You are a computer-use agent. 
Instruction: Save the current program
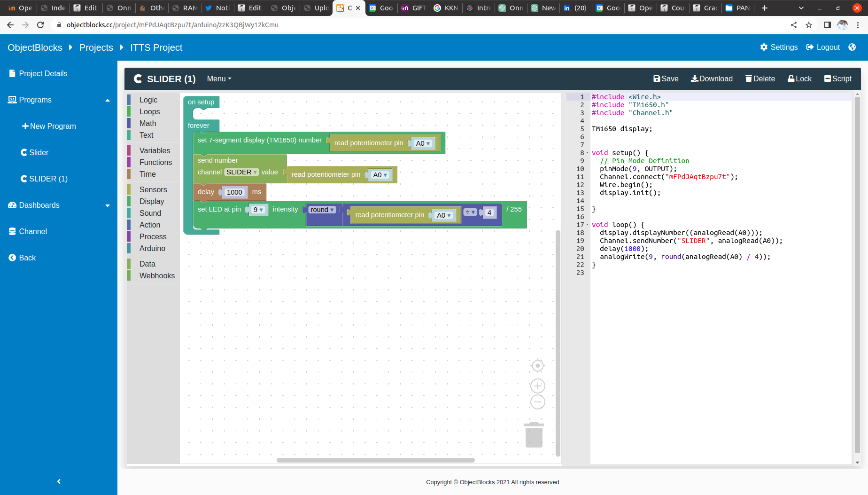pos(666,79)
